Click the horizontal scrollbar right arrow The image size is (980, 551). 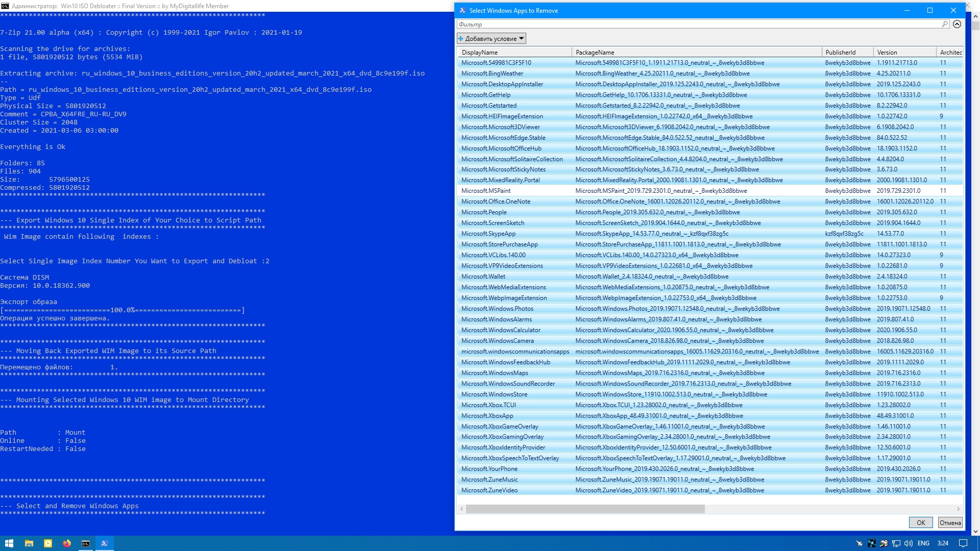[x=958, y=509]
